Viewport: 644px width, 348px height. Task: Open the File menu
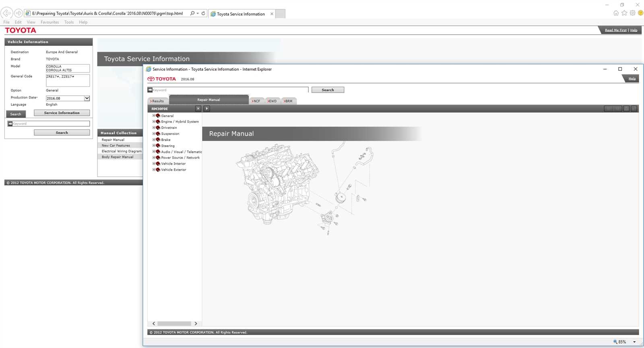[6, 22]
